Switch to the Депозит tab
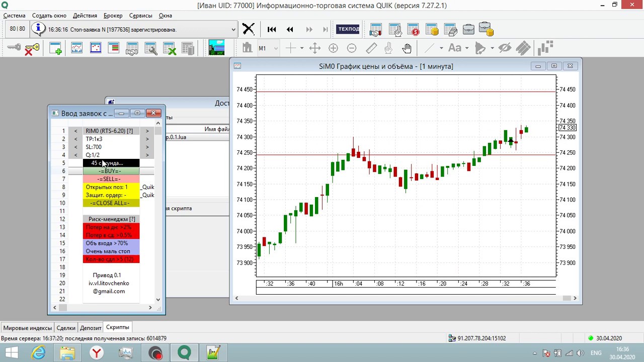 (x=91, y=328)
